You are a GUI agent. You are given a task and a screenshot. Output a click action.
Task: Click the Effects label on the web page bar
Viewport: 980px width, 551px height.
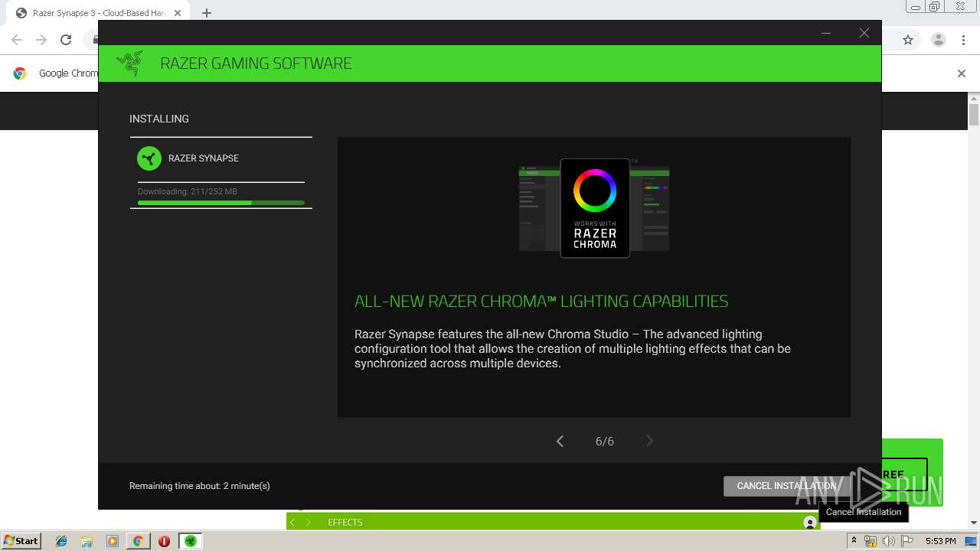(345, 522)
